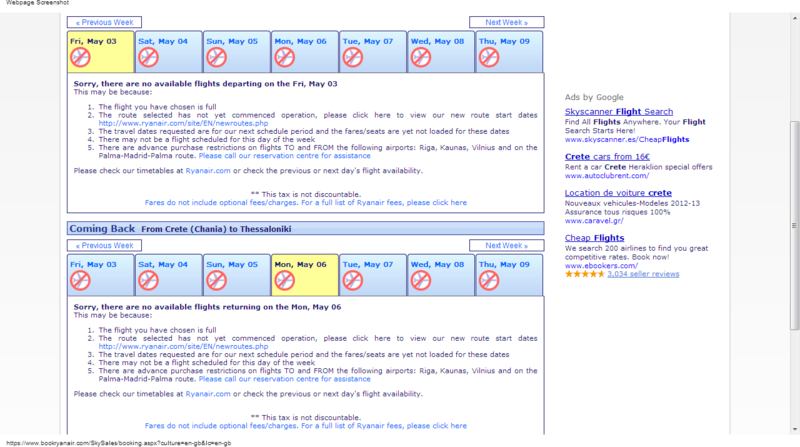Select Coming Back tab Thu, May 09
This screenshot has height=447, width=800.
pos(509,275)
